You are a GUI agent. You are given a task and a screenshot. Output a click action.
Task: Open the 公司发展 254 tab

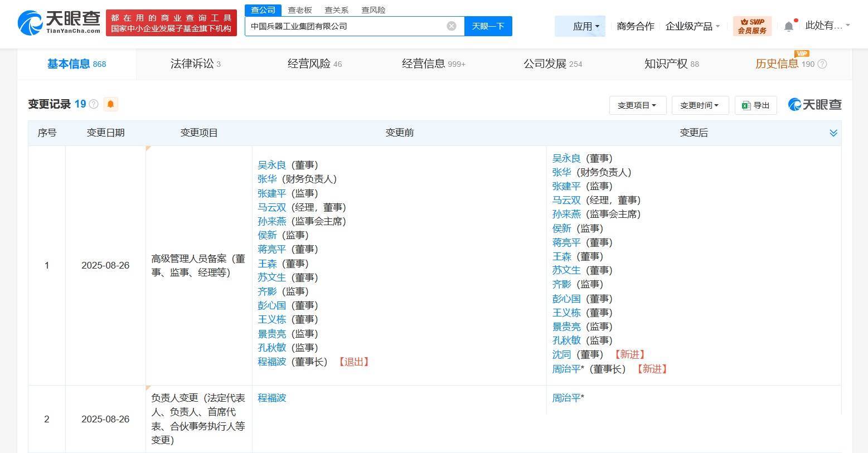coord(552,64)
